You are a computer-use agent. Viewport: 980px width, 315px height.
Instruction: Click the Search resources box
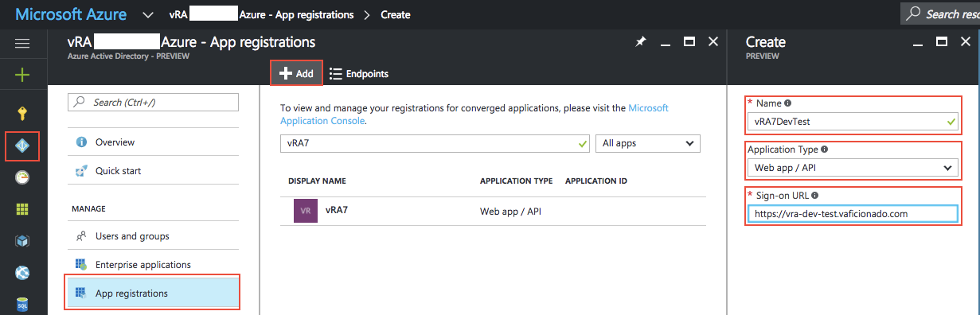click(941, 14)
